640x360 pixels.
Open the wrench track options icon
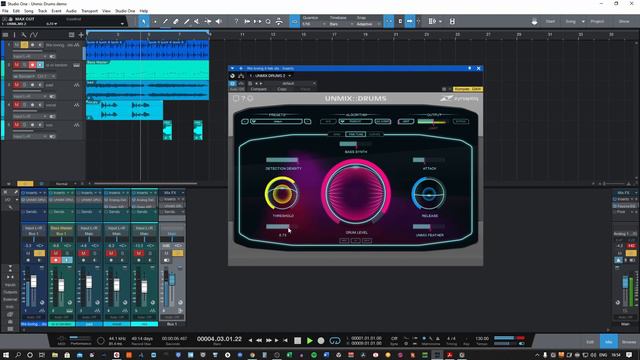pyautogui.click(x=24, y=35)
